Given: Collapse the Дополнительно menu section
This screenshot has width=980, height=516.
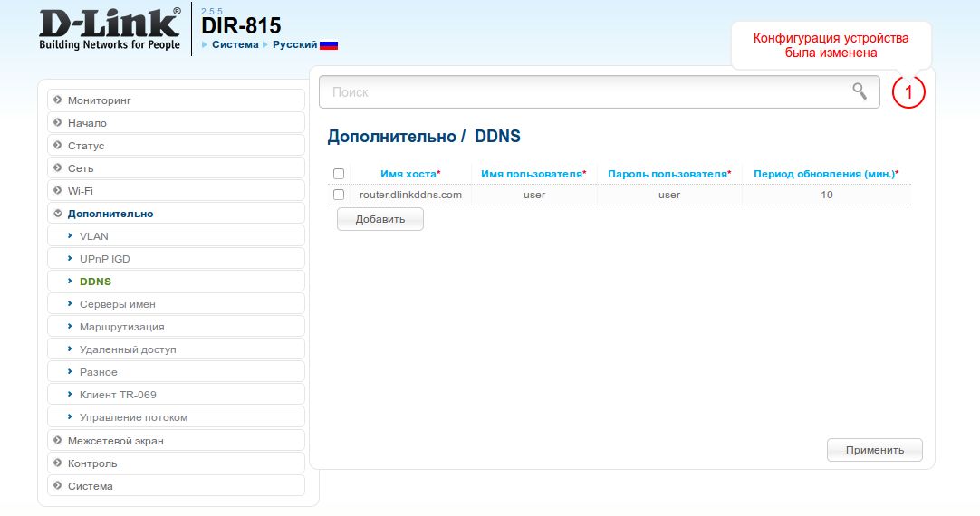Looking at the screenshot, I should [110, 214].
